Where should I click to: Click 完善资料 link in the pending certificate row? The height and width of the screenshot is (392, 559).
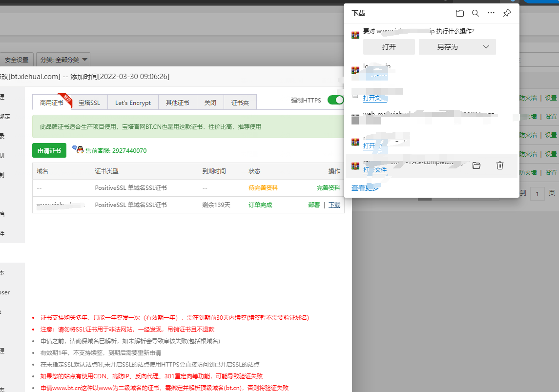pos(328,188)
